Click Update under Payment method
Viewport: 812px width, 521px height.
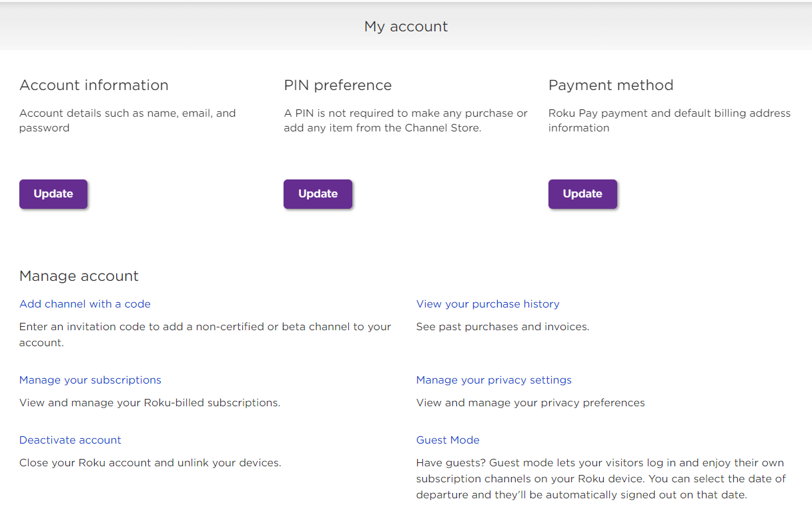[582, 194]
